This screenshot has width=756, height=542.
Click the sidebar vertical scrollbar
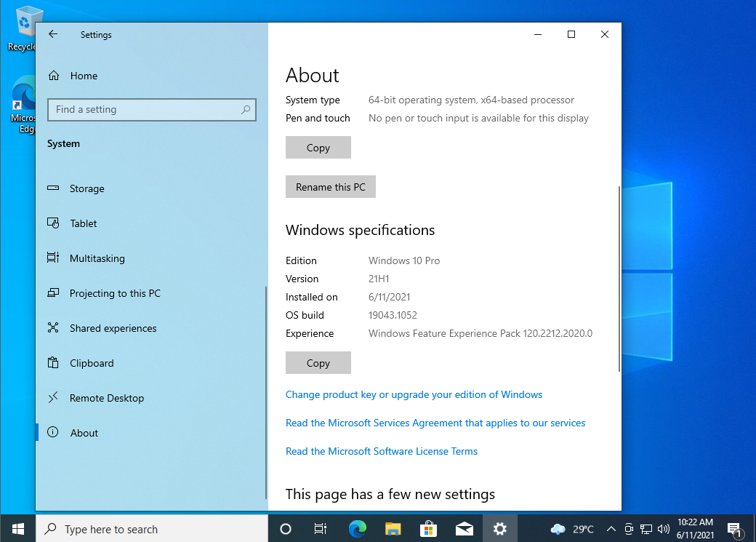click(265, 393)
